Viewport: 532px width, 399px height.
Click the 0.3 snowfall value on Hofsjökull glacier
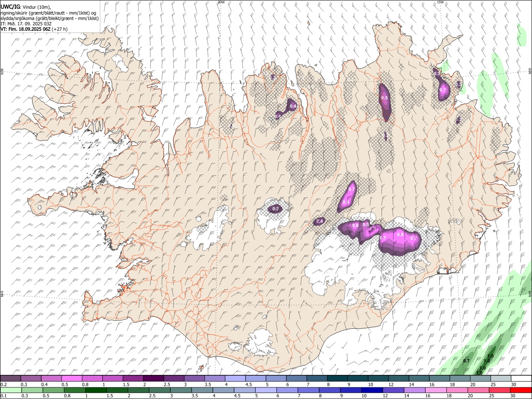275,209
